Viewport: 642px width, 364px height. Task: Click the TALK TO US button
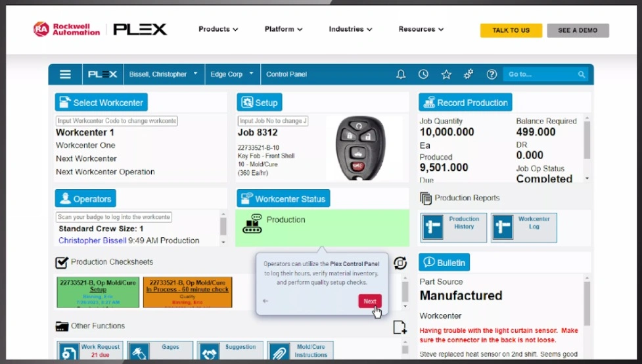coord(511,30)
